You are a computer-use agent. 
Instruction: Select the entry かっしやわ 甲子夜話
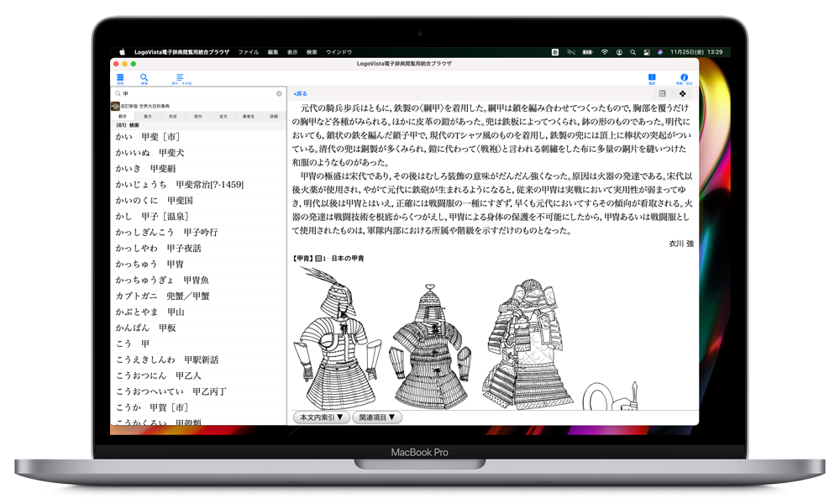point(198,248)
